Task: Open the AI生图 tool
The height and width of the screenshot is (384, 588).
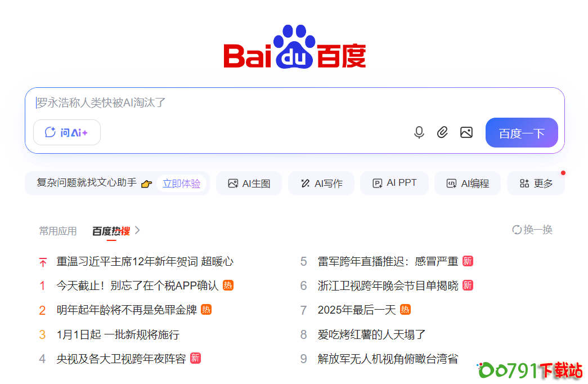Action: point(249,183)
